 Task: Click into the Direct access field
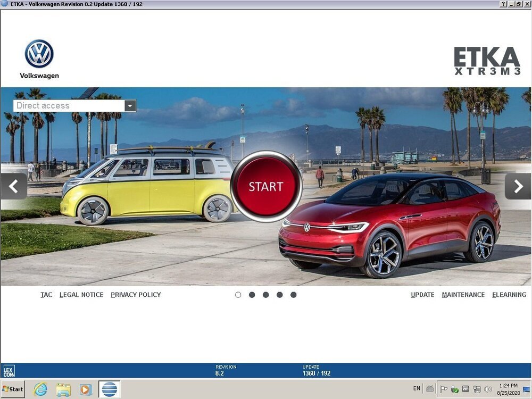click(x=68, y=106)
